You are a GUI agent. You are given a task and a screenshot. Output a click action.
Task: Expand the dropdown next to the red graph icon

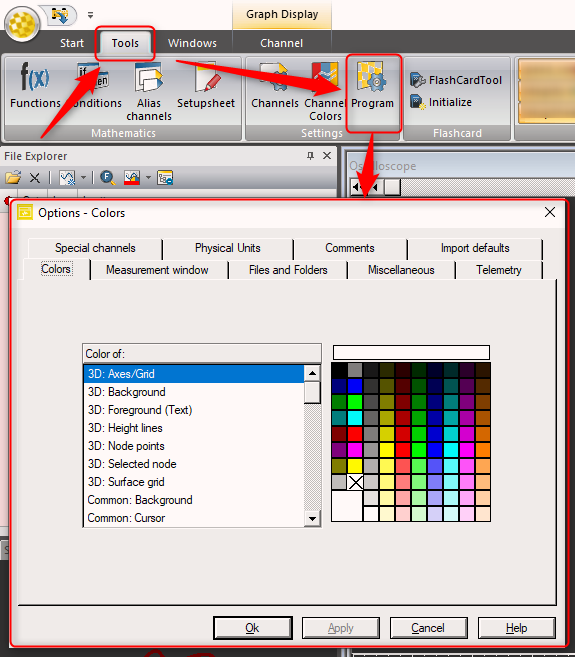pyautogui.click(x=148, y=178)
